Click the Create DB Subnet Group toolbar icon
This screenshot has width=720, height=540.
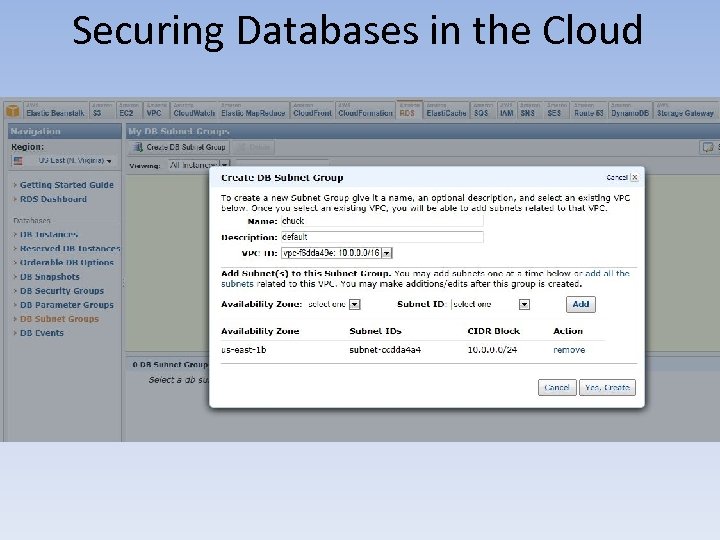138,147
